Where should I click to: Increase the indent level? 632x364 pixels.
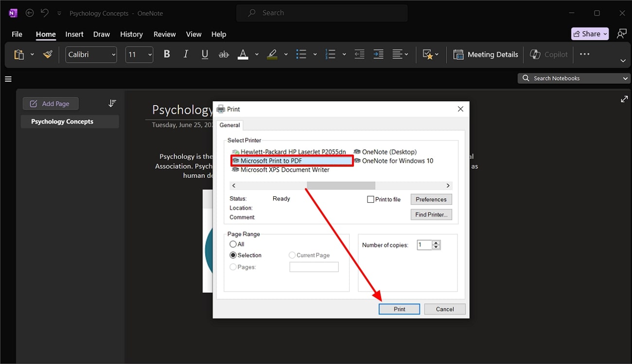click(378, 54)
